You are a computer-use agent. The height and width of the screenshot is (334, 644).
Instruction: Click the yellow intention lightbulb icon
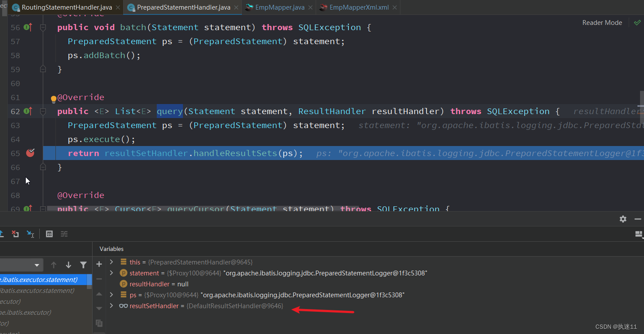pyautogui.click(x=54, y=99)
